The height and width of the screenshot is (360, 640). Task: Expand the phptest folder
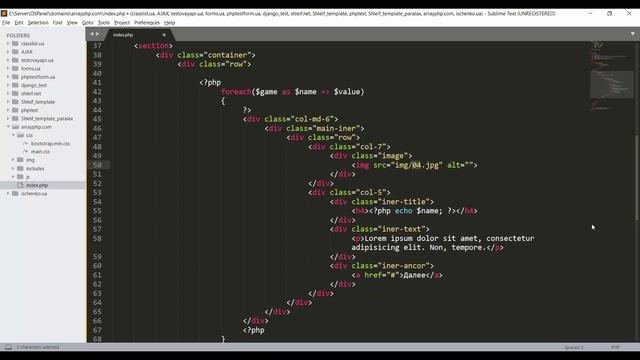8,110
